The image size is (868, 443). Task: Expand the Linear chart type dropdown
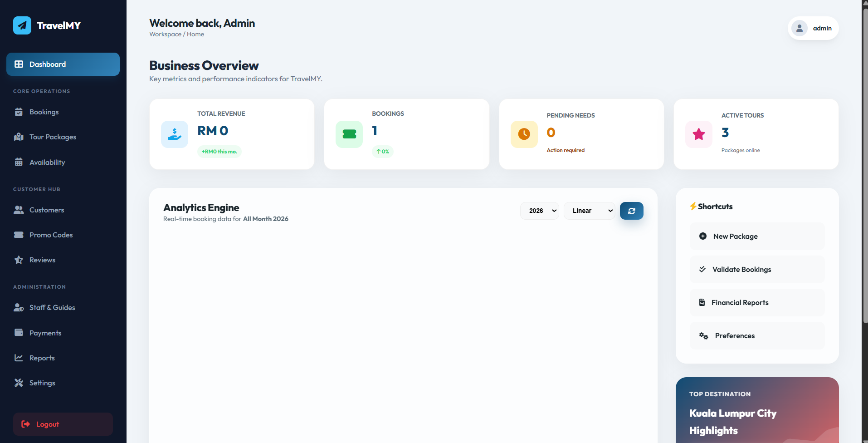click(x=589, y=211)
